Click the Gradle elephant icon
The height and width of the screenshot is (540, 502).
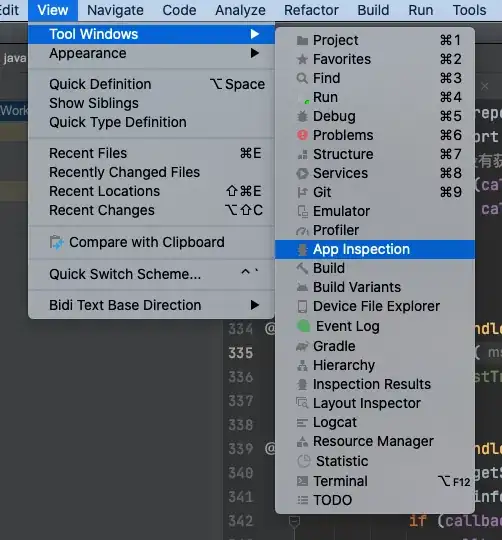[x=302, y=346]
